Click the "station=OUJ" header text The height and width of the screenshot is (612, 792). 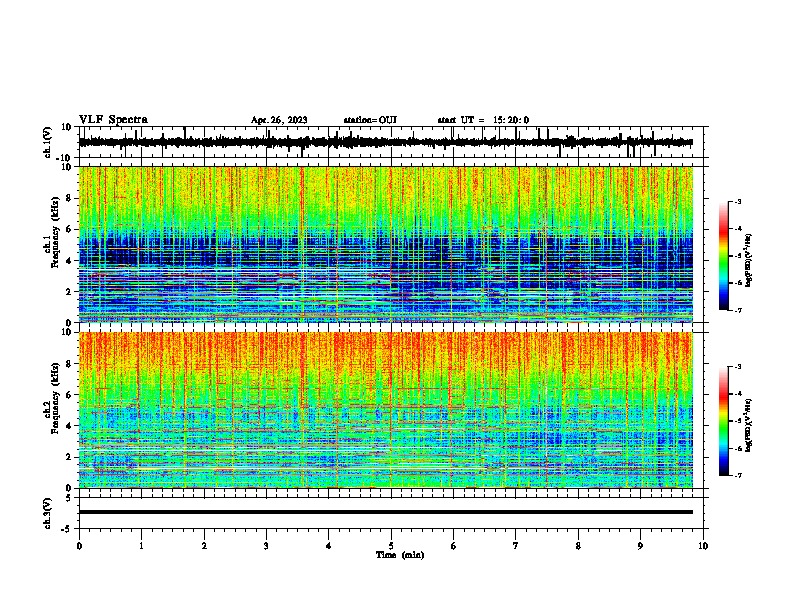[370, 120]
